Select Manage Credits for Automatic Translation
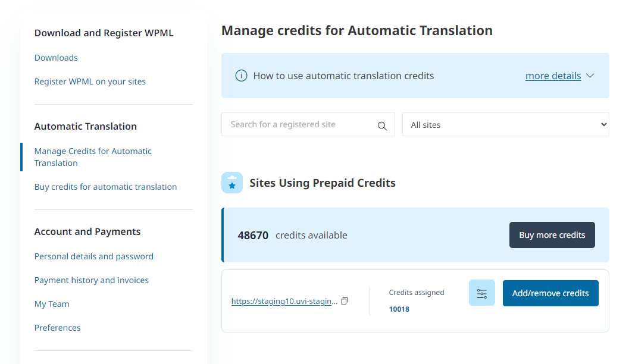Screen dimensions: 632x364 pyautogui.click(x=93, y=157)
